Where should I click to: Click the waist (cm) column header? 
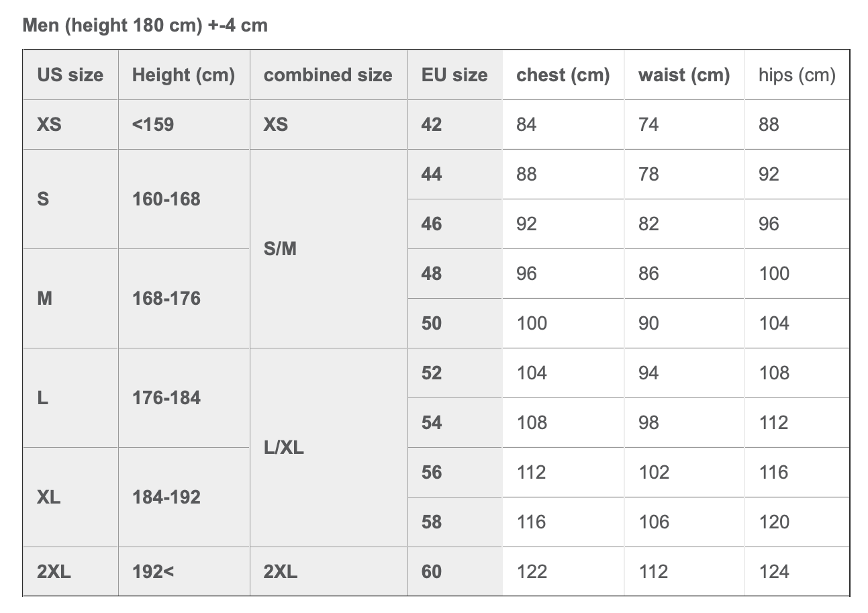684,75
